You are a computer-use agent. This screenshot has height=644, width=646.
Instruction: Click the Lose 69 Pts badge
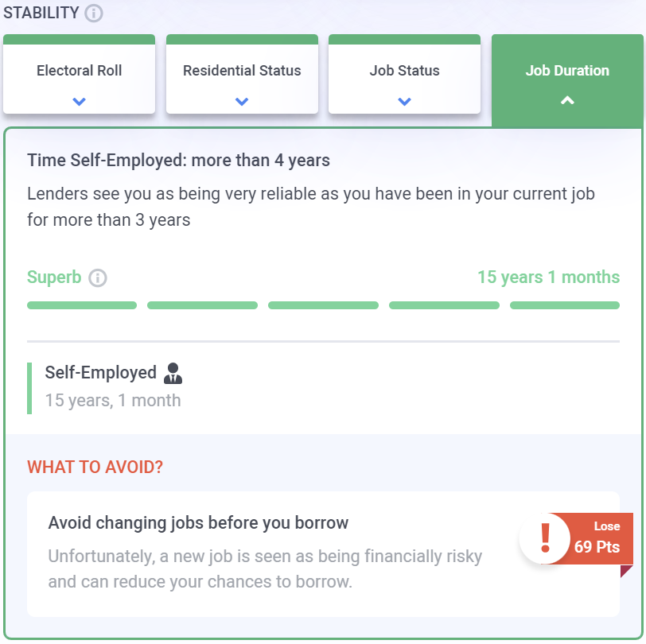(597, 539)
